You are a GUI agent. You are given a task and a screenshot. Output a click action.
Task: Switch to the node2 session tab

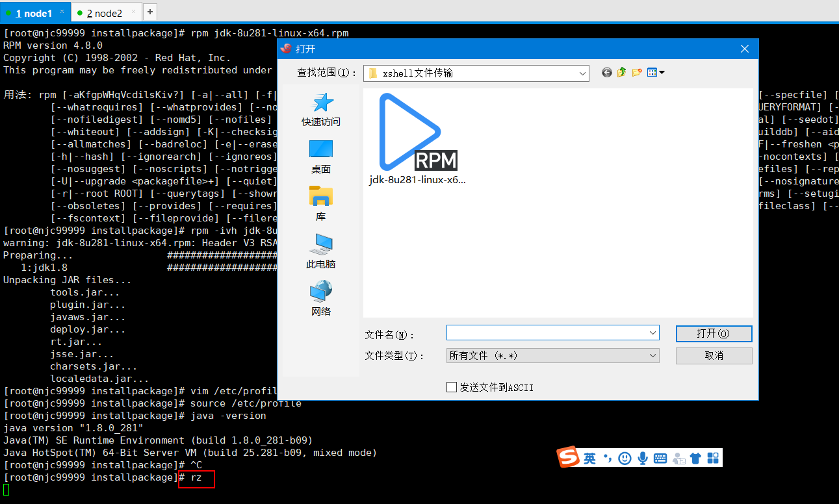104,12
